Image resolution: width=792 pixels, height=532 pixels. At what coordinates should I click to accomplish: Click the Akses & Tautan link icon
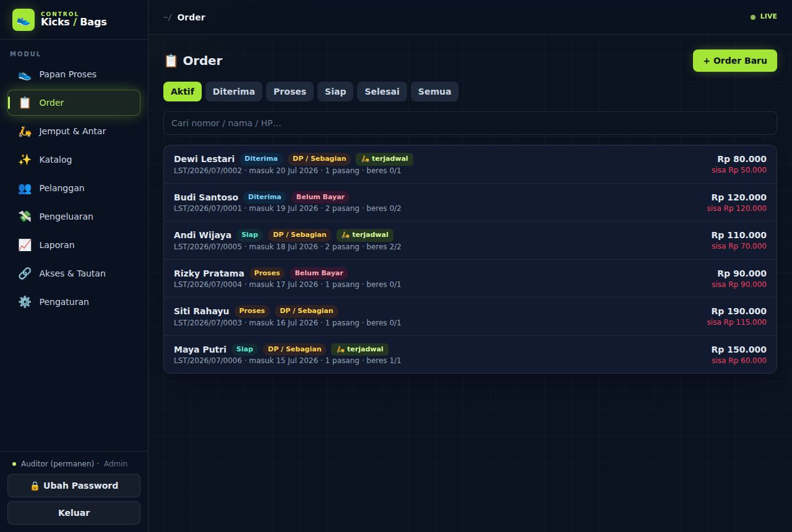tap(25, 273)
